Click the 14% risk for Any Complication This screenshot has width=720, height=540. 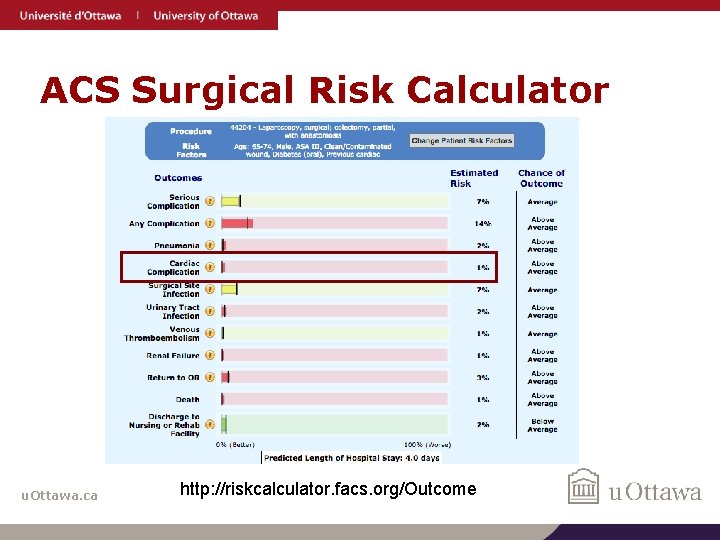[483, 224]
